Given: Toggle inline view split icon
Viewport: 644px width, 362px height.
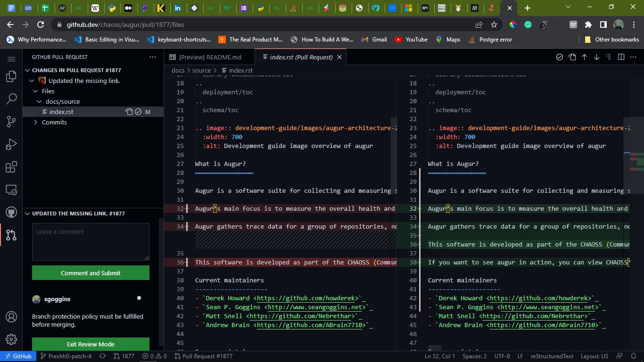Looking at the screenshot, I should (621, 57).
